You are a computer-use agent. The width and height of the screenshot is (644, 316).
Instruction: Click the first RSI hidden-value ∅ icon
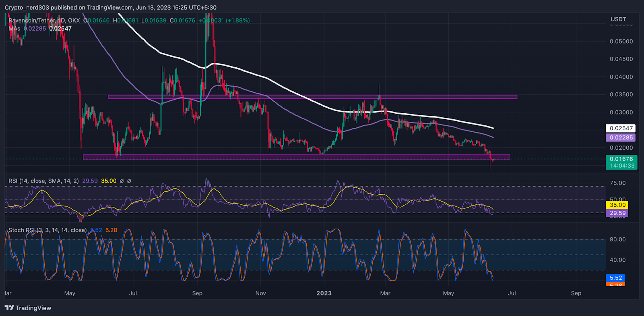(x=122, y=181)
